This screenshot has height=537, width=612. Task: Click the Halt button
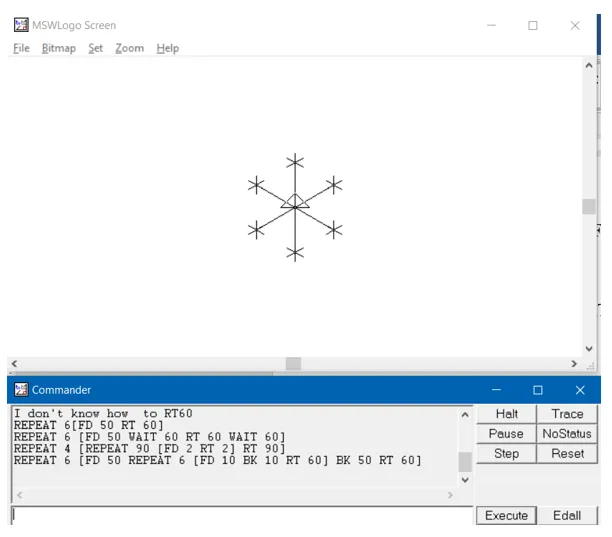point(506,414)
